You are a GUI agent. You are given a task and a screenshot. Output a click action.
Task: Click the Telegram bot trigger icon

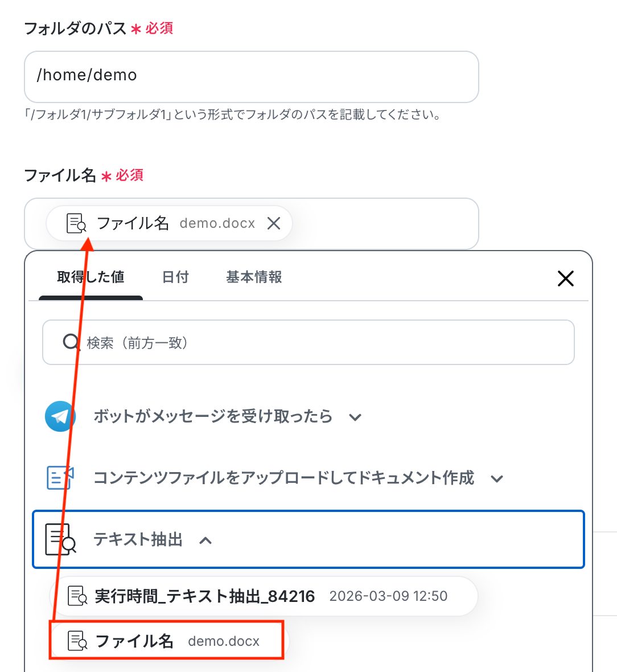[60, 416]
